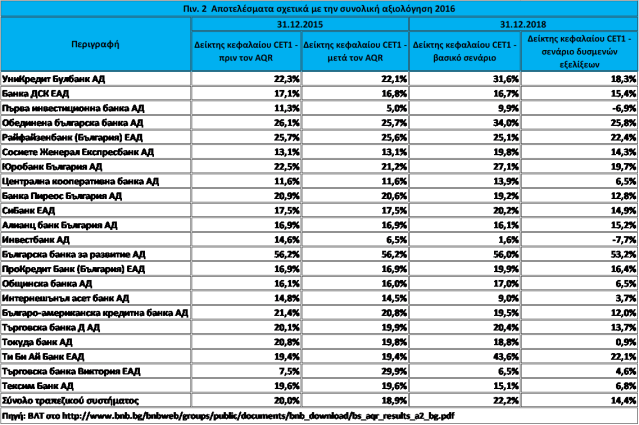Screen dimensions: 639x425
Task: Select the 31.12.2015 header cell
Action: 299,23
